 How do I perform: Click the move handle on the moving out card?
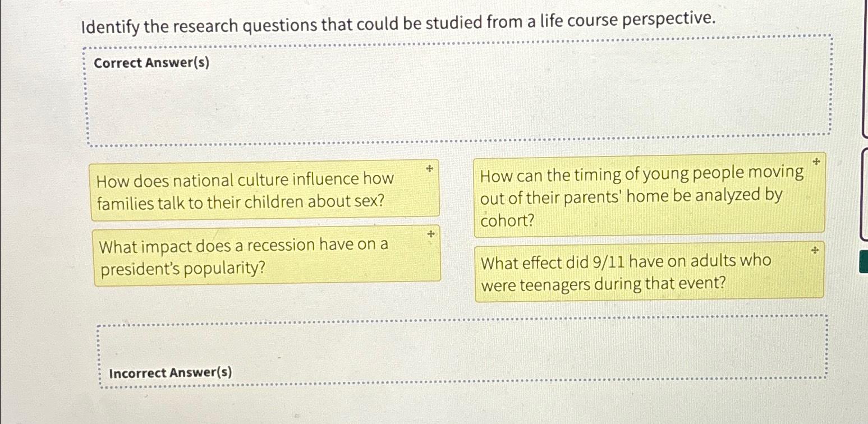(815, 163)
